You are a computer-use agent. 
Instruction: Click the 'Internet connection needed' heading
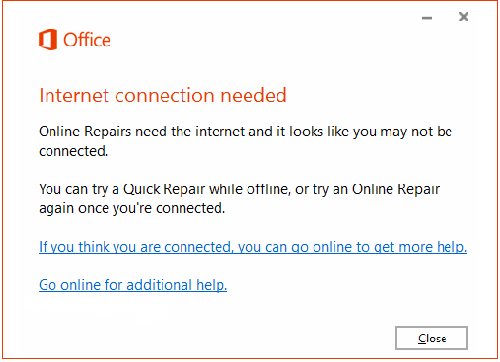point(163,95)
